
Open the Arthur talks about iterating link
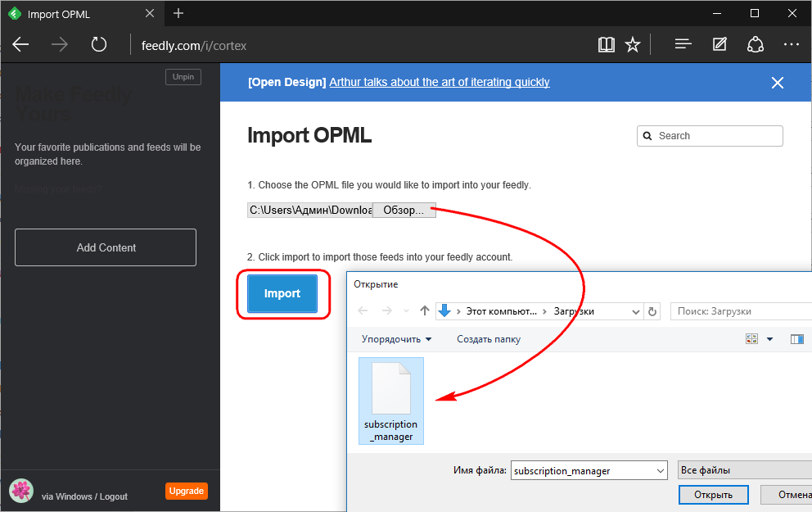point(439,82)
